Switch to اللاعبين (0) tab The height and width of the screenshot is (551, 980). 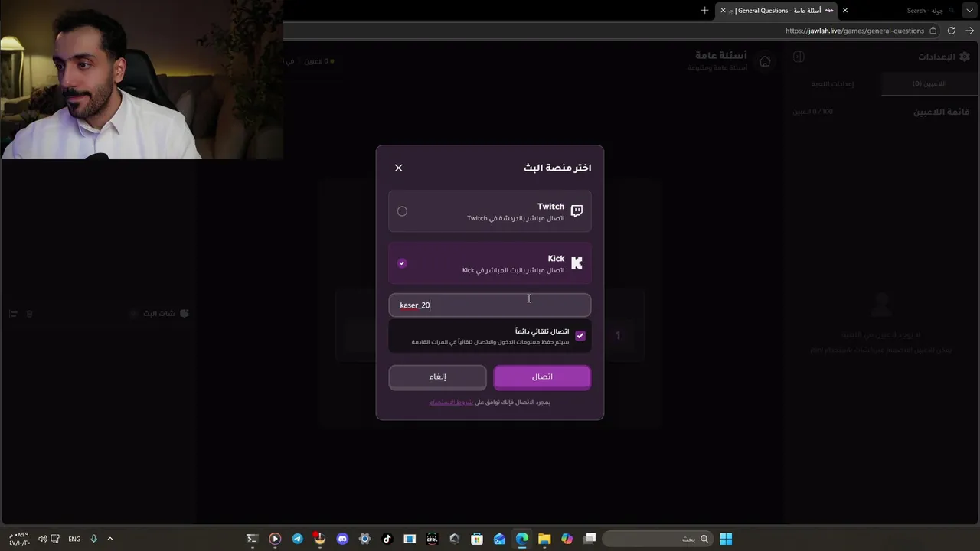929,83
